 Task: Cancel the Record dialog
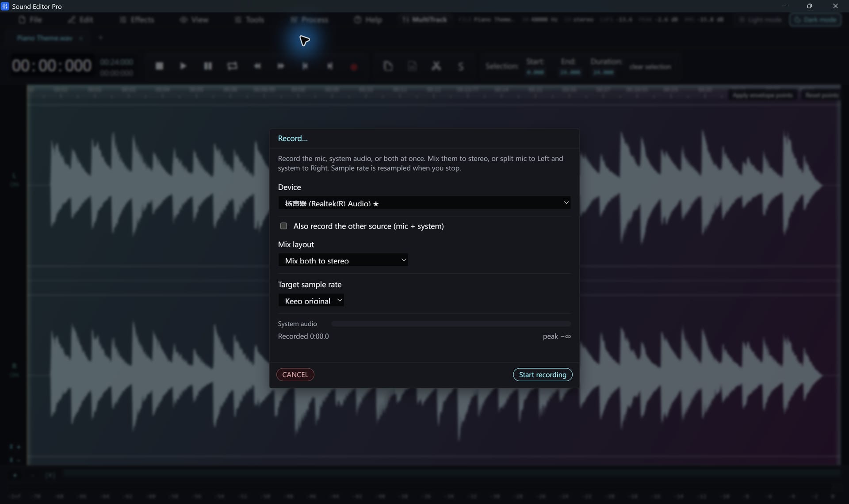click(x=295, y=374)
